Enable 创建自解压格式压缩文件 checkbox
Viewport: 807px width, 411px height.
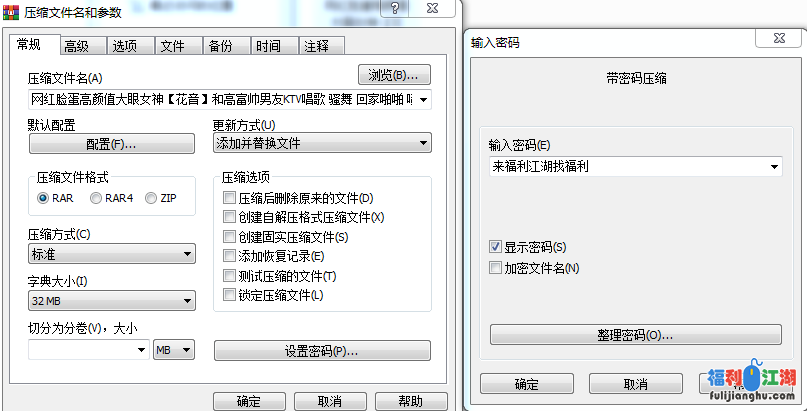(x=229, y=217)
